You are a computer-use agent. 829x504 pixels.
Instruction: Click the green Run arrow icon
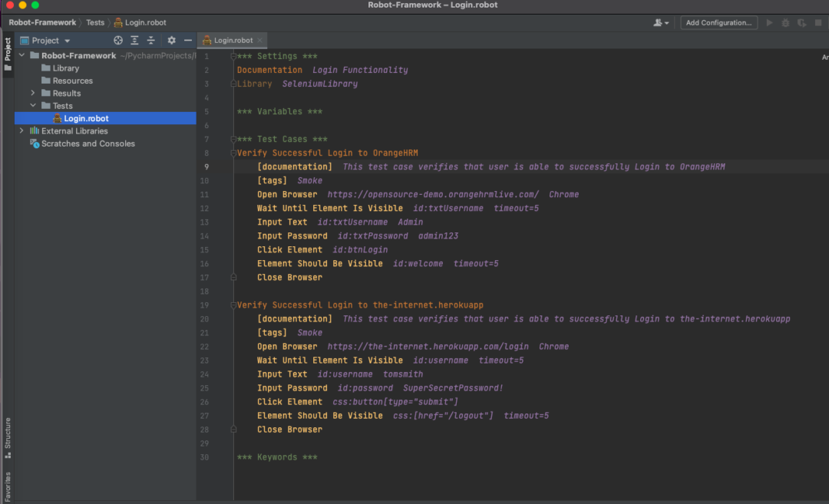point(769,22)
